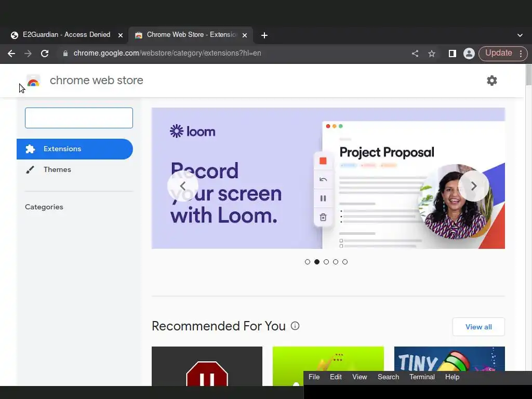
Task: Open the Edit menu in terminal
Action: pyautogui.click(x=336, y=377)
